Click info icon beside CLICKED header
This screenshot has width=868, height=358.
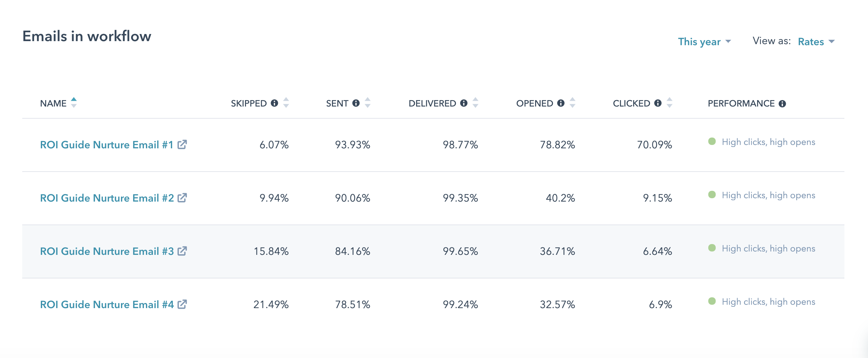coord(658,103)
